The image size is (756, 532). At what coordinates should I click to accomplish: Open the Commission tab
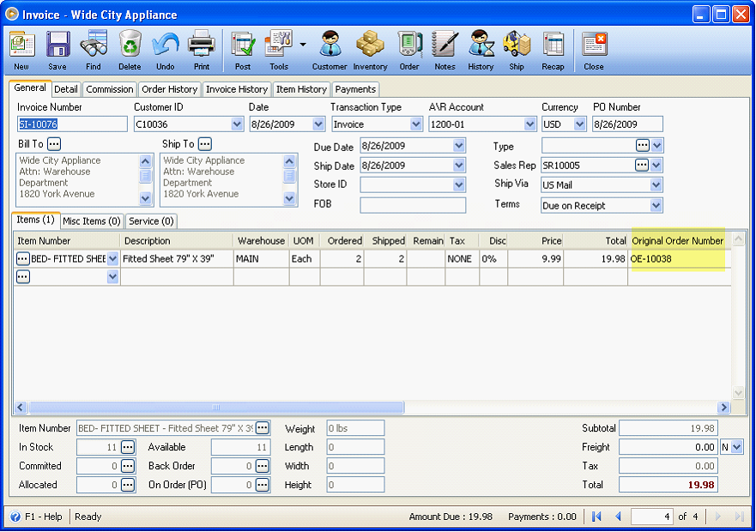click(110, 89)
